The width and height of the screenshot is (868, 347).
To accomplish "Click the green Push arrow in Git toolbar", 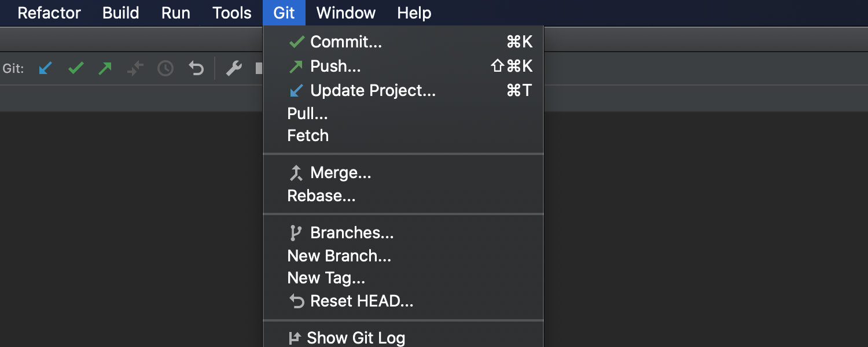I will 105,69.
